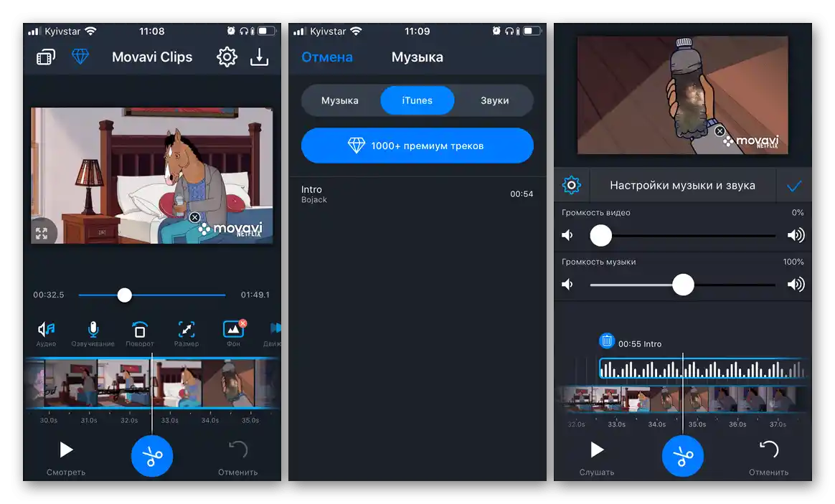Viewport: 835px width, 504px height.
Task: Select the bottle clip thumbnail in left timeline
Action: [229, 383]
